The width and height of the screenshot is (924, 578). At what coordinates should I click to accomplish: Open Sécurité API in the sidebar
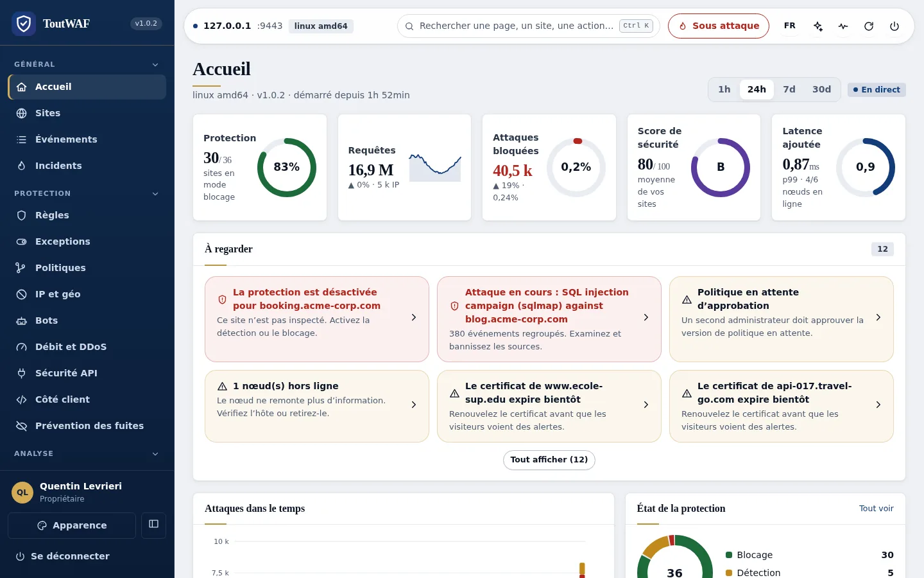coord(87,373)
